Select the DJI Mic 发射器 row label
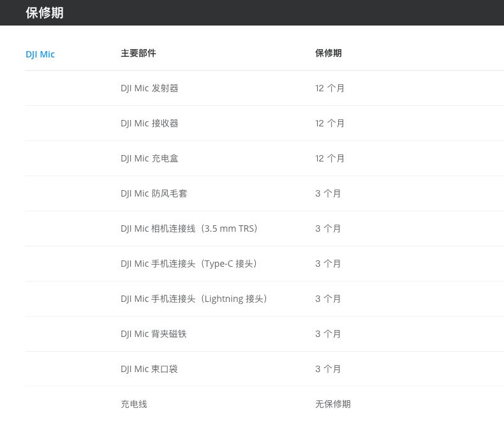The width and height of the screenshot is (504, 434). pos(149,88)
